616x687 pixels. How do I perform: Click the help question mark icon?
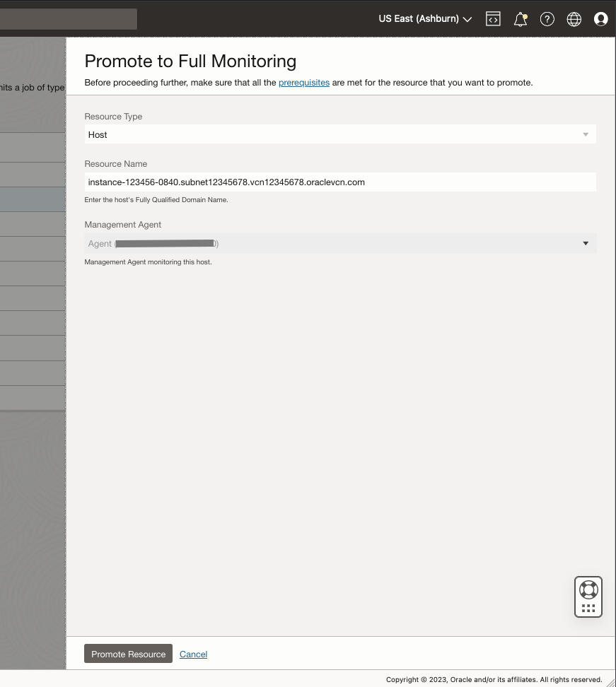click(547, 19)
